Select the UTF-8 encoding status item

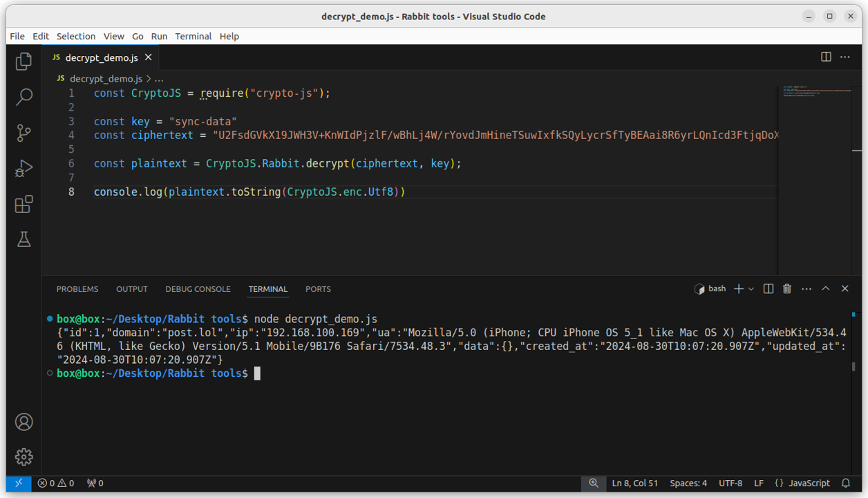(x=730, y=483)
